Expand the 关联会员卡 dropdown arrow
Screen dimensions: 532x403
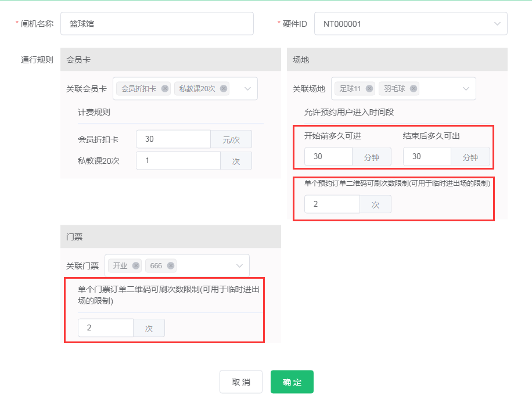[247, 89]
